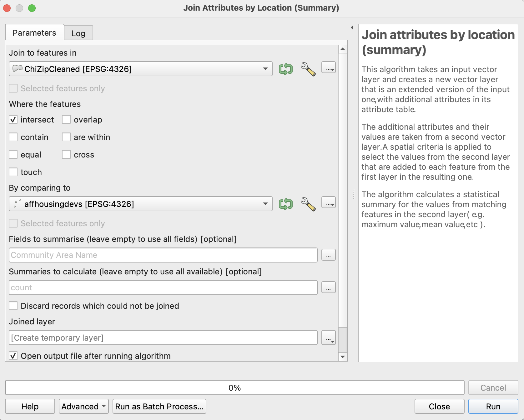The image size is (524, 420).
Task: Click the Joined layer output path field
Action: pos(163,338)
